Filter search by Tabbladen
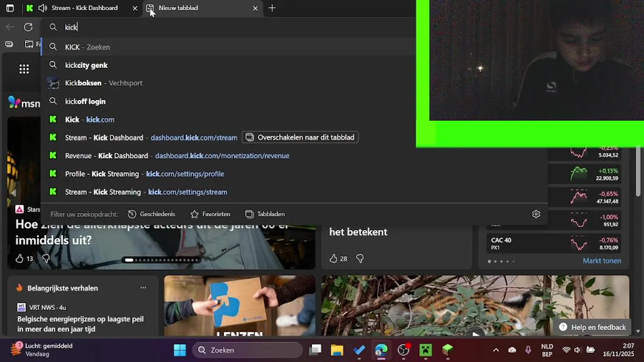This screenshot has width=644, height=362. [265, 214]
